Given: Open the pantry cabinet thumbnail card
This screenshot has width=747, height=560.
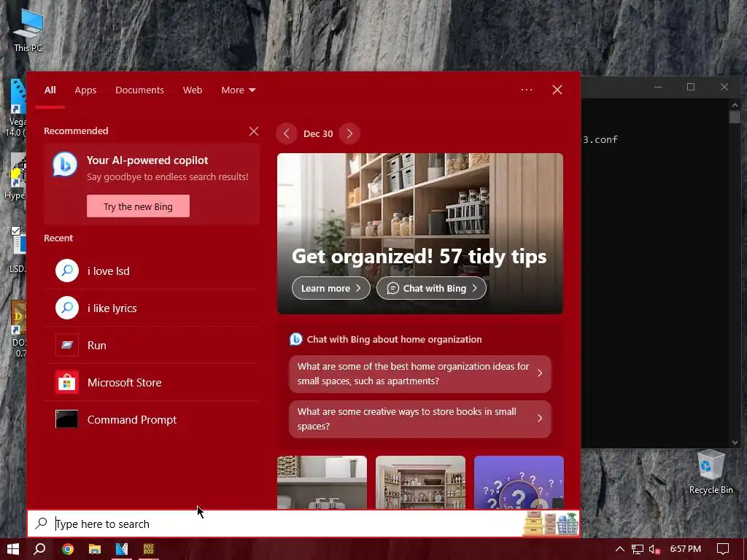Looking at the screenshot, I should click(420, 482).
